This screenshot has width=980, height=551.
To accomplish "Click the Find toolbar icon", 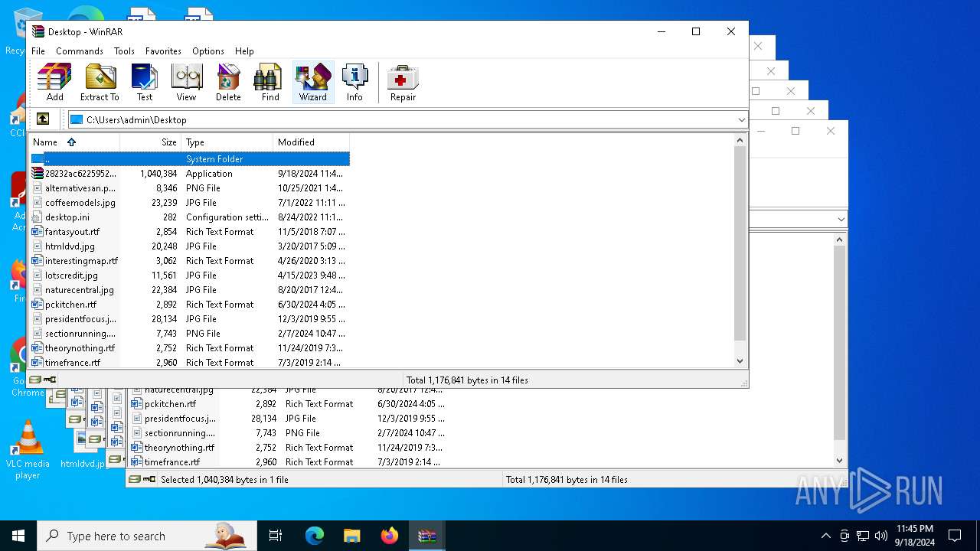I will (x=270, y=83).
